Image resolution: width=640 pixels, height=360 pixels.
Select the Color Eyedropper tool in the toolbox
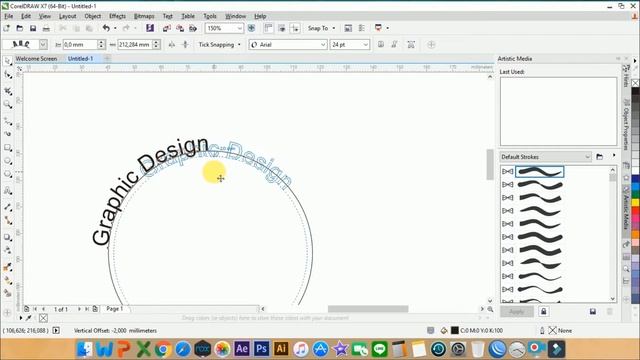click(x=7, y=267)
